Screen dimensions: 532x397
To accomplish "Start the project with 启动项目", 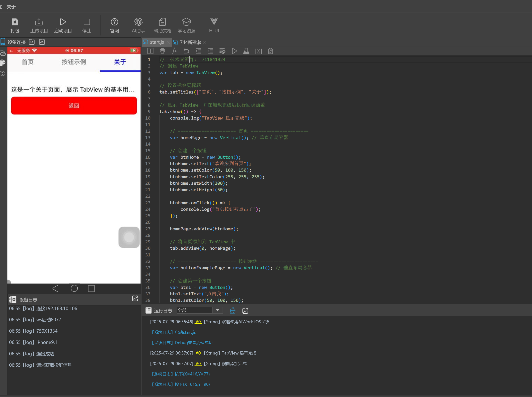I will tap(63, 25).
